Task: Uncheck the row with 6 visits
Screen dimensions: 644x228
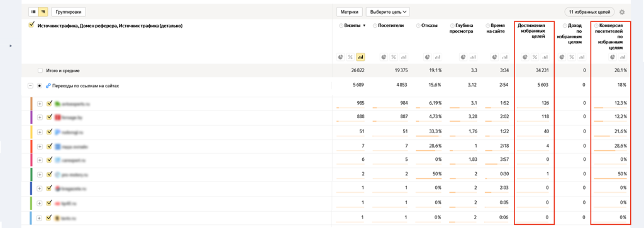Action: 49,160
